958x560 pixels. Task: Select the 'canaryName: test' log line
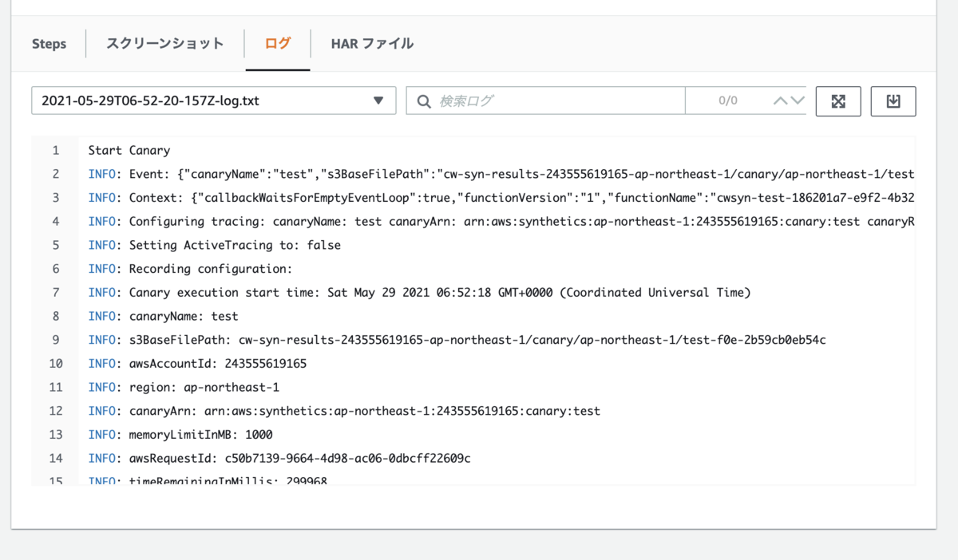point(164,316)
